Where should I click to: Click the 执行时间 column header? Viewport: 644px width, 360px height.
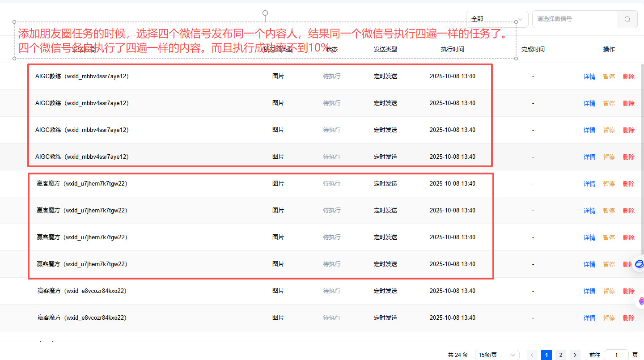(x=452, y=49)
